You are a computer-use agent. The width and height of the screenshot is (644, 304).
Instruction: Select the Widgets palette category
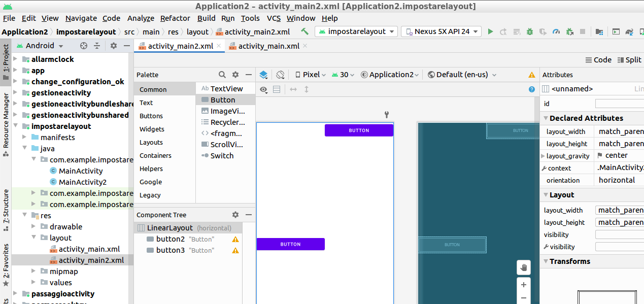[152, 129]
